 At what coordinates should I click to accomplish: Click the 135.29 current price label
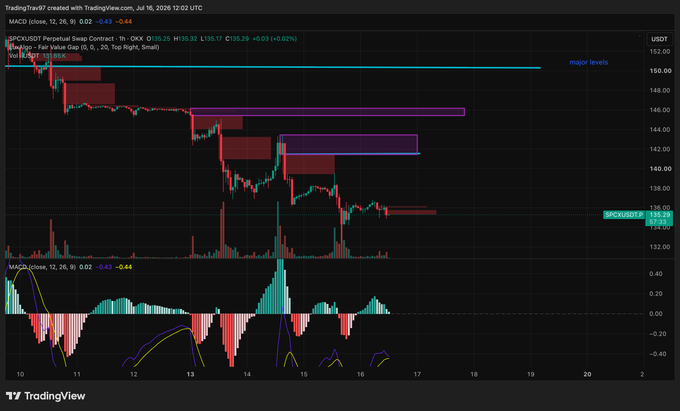click(660, 215)
